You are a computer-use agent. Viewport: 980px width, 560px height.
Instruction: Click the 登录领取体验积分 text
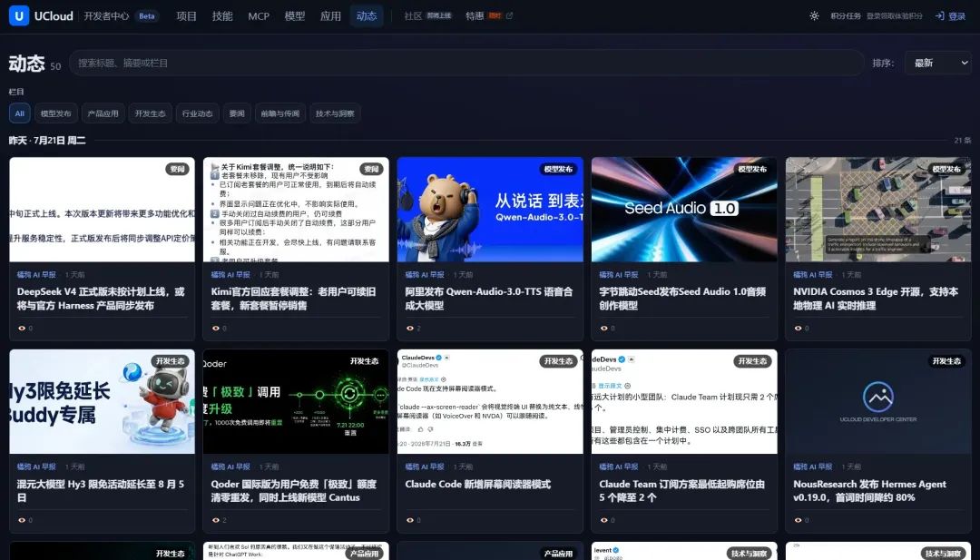coord(895,16)
